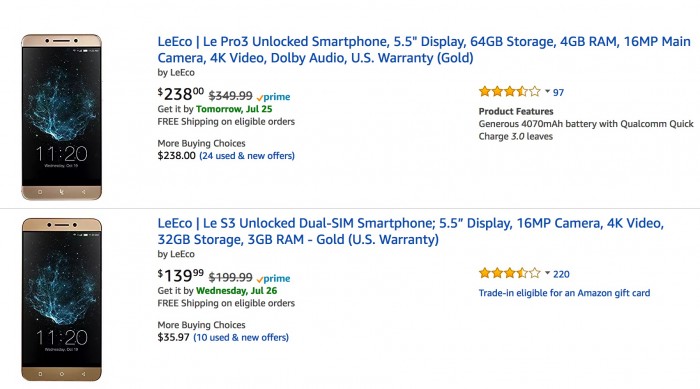Click the struck-through $349.99 list price
Viewport: 700px width, 389px height.
pyautogui.click(x=230, y=96)
